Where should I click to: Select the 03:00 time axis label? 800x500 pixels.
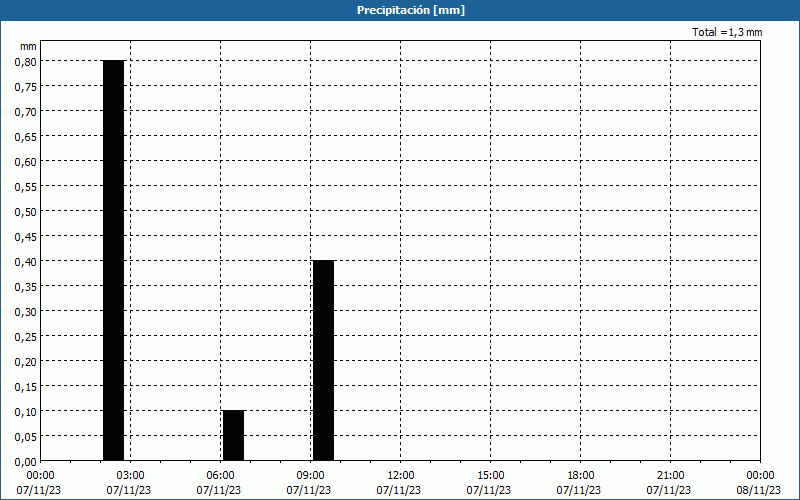[130, 476]
